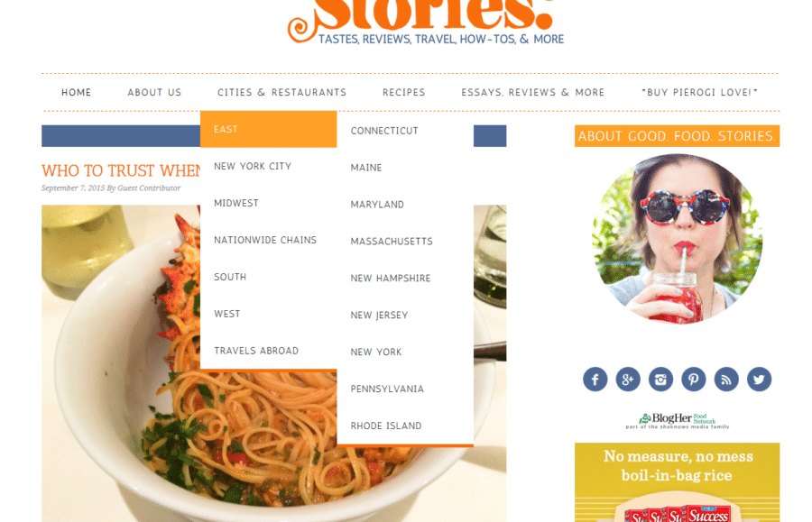Click the BlogHer Food Network logo
This screenshot has height=522, width=812.
[678, 421]
